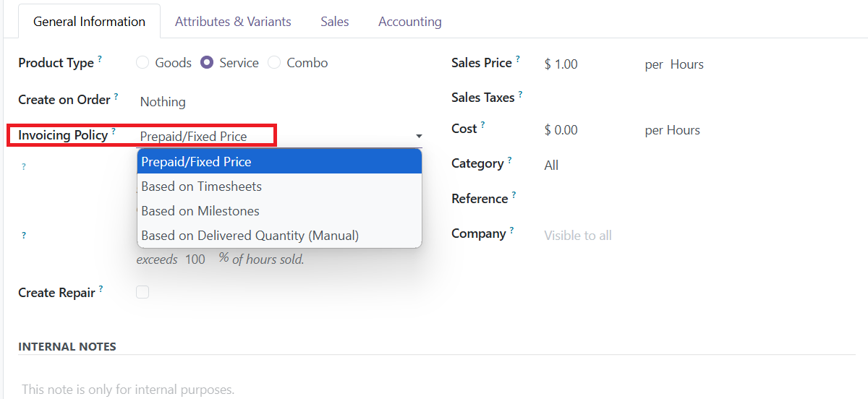Show help tooltip for Sales Taxes
Viewport: 868px width, 399px height.
521,94
